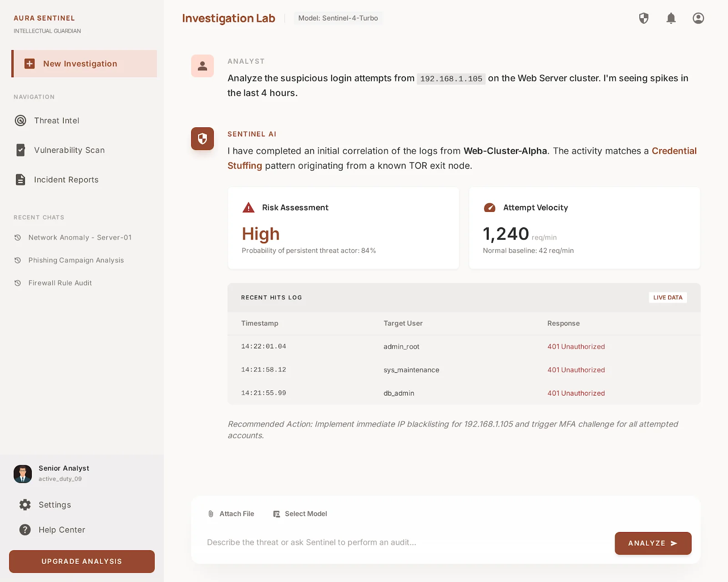This screenshot has height=582, width=728.
Task: Select the sys_maintenance target user cell
Action: pos(411,370)
